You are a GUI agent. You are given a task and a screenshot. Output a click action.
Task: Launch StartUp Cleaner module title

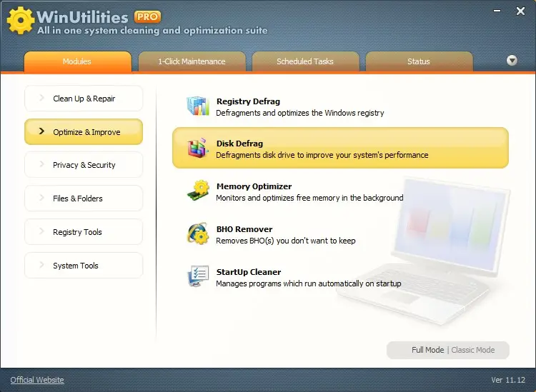[249, 272]
